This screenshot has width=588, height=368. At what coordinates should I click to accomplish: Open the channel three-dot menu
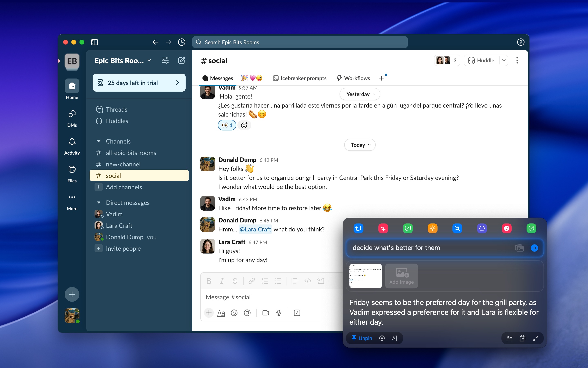point(517,60)
